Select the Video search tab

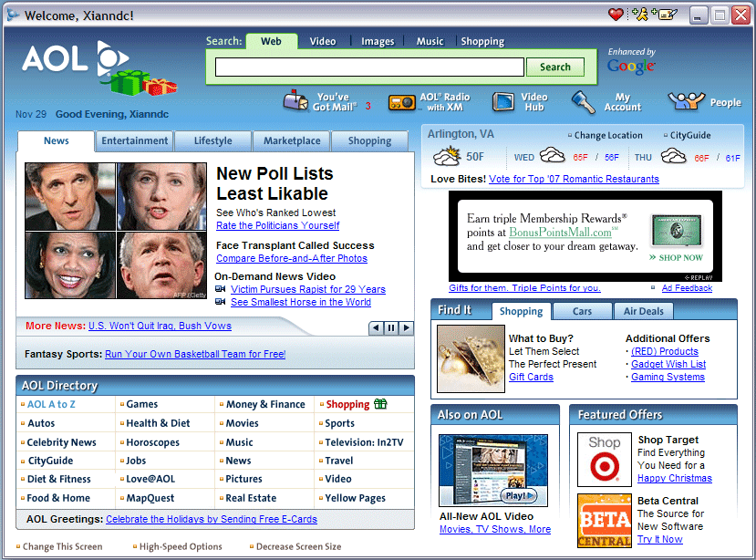(323, 41)
